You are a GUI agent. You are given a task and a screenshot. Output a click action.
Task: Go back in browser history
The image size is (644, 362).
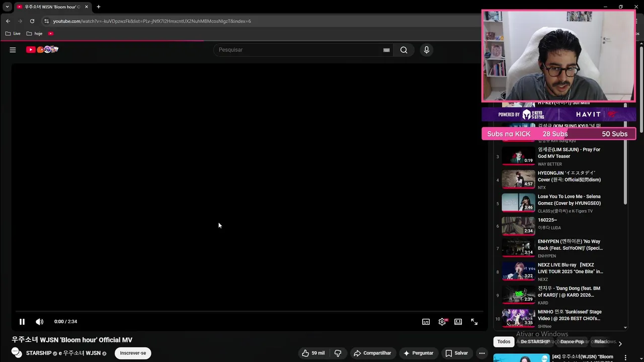click(8, 21)
